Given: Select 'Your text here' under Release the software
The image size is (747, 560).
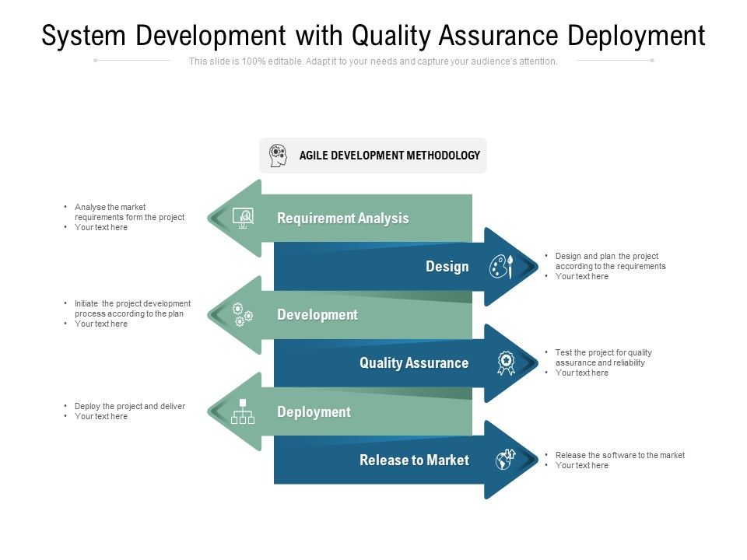Looking at the screenshot, I should point(582,466).
